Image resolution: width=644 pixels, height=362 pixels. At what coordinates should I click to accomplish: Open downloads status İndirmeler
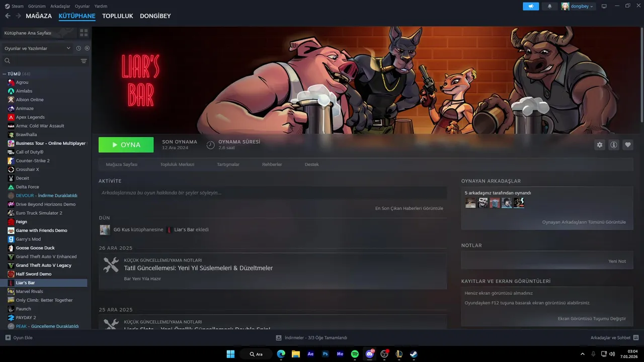(311, 337)
